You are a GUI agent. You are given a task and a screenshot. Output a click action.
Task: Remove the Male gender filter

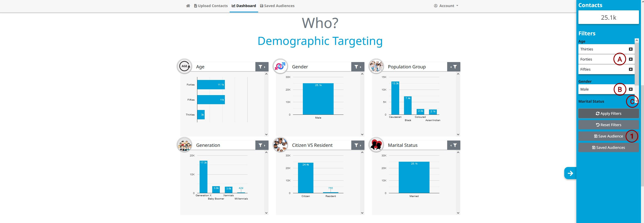click(x=631, y=89)
